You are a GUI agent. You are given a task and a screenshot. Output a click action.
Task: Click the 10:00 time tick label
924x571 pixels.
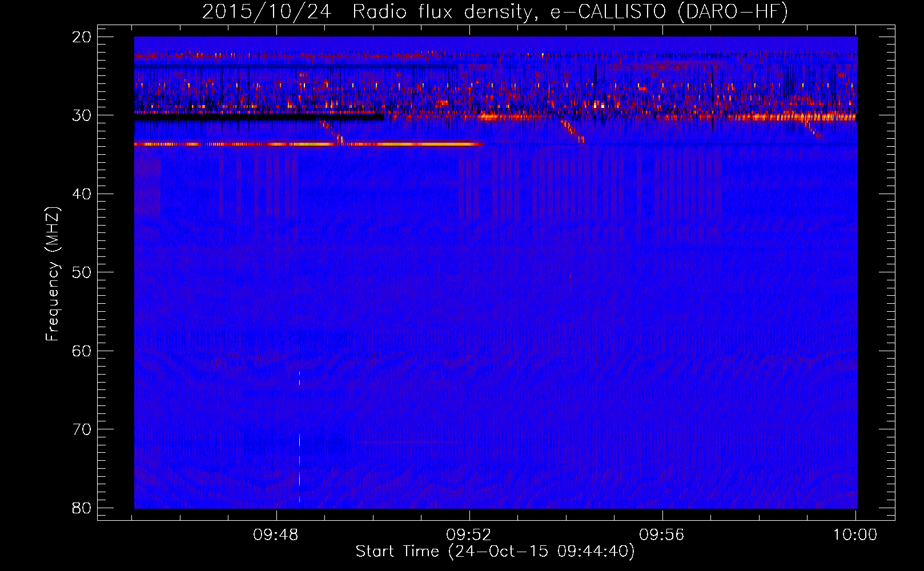tap(855, 535)
